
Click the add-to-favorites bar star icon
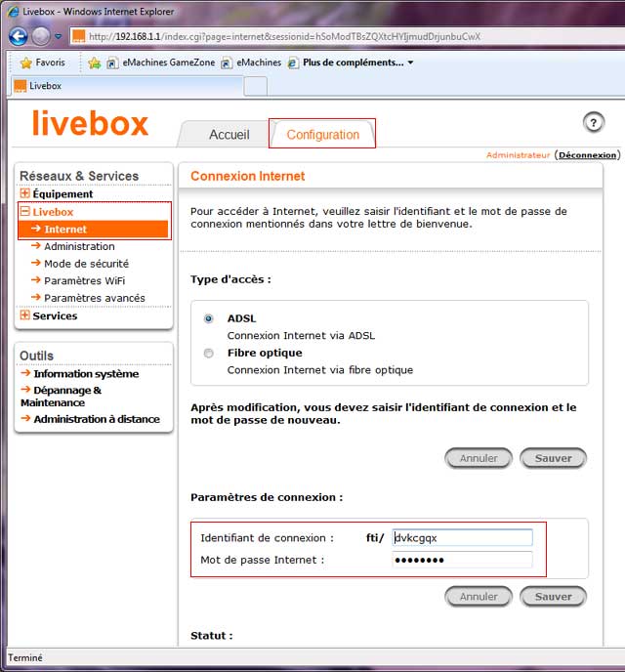pyautogui.click(x=95, y=63)
